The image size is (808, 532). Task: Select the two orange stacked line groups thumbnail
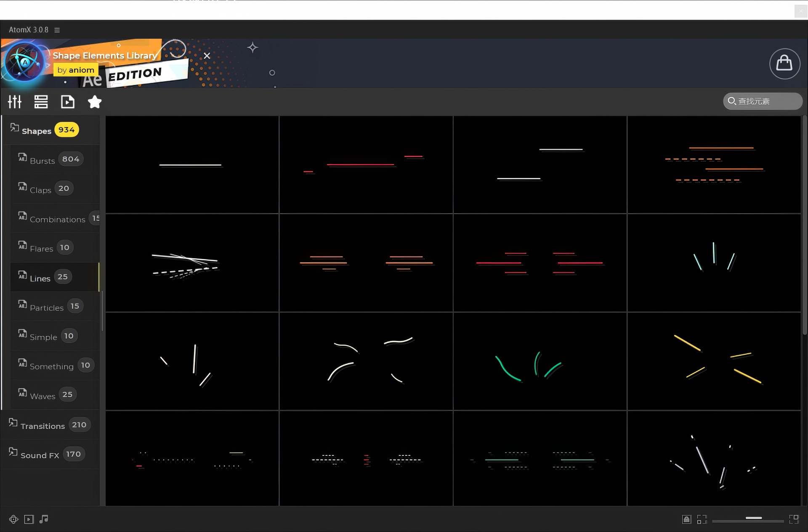tap(366, 263)
